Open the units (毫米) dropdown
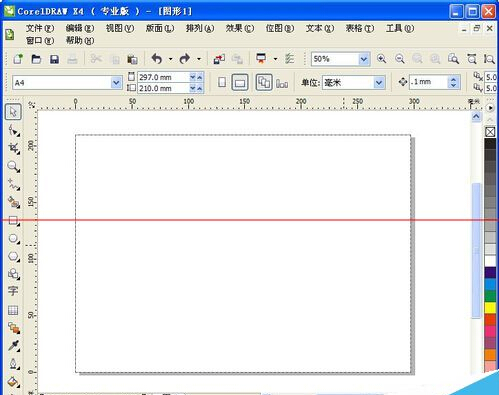The width and height of the screenshot is (499, 395). point(379,82)
